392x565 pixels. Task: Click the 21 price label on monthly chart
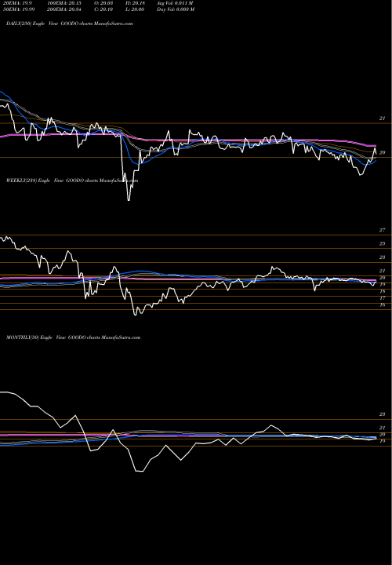click(383, 428)
